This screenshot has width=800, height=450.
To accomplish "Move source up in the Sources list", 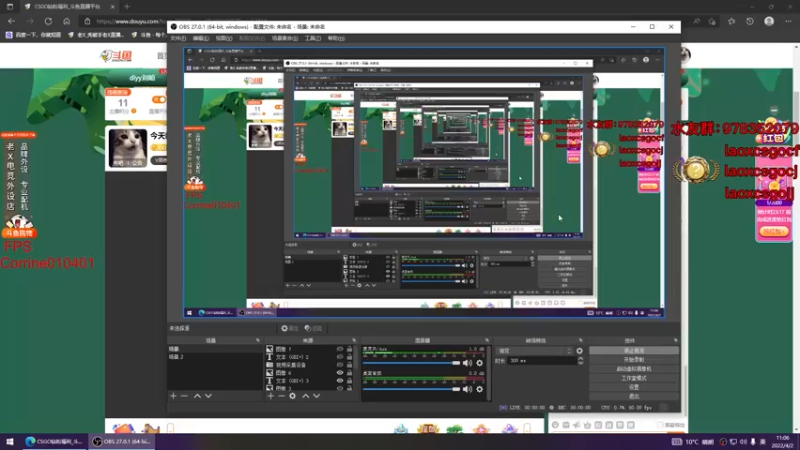I will pyautogui.click(x=306, y=396).
